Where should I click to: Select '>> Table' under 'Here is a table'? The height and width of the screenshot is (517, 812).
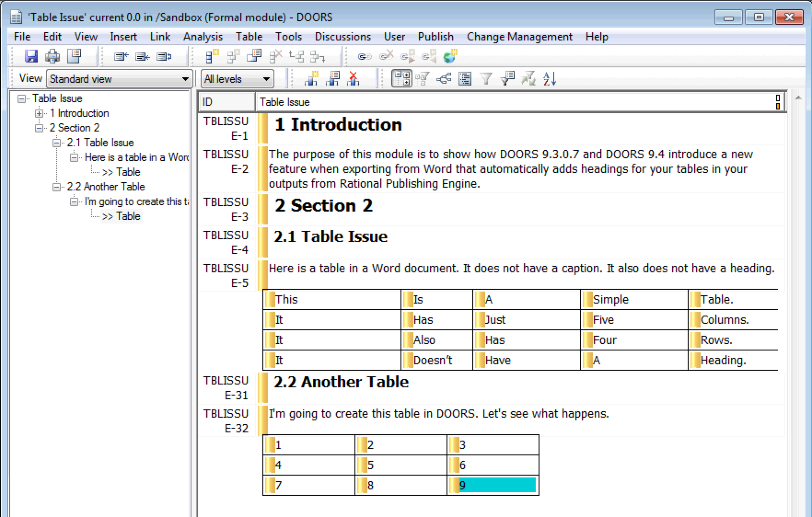click(x=121, y=172)
